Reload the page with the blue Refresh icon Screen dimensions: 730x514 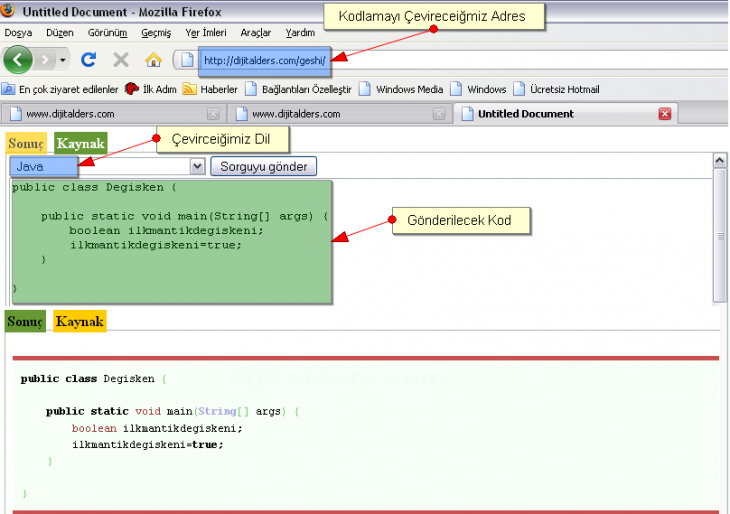88,60
